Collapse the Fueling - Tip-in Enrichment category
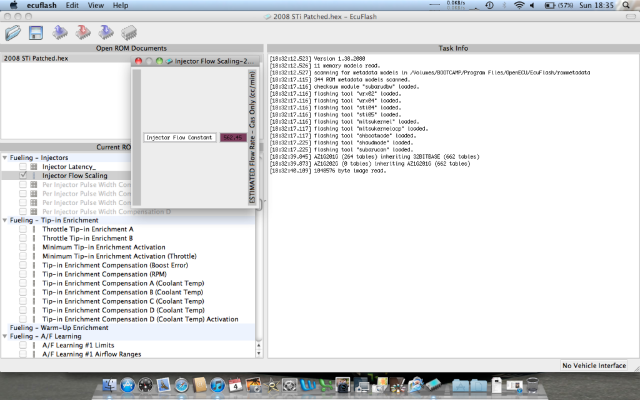 (5, 220)
